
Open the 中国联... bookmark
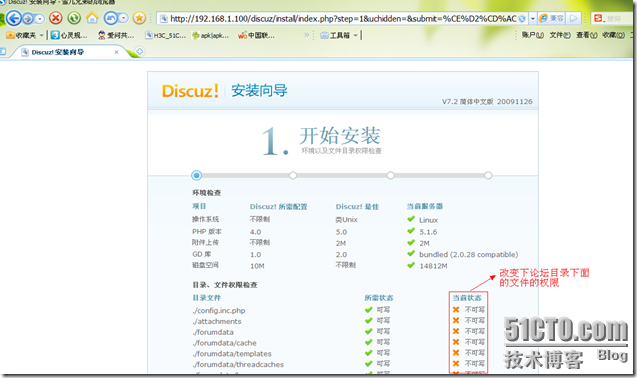tap(256, 35)
